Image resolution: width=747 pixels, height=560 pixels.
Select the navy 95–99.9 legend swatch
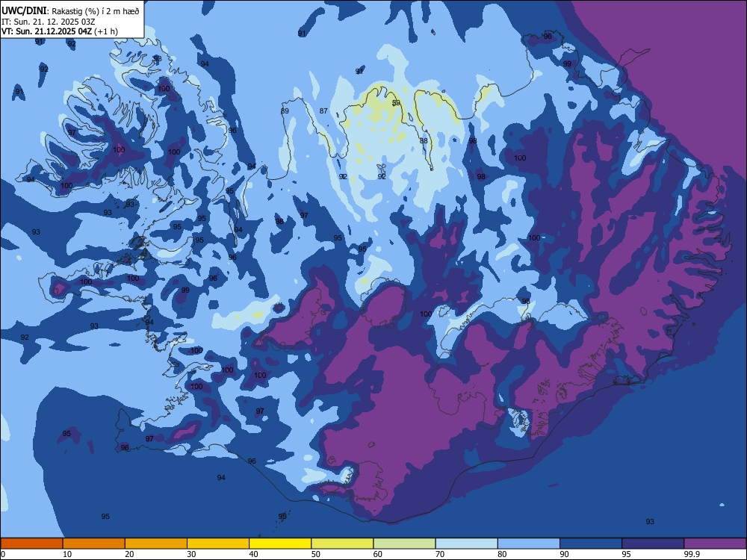pyautogui.click(x=653, y=544)
